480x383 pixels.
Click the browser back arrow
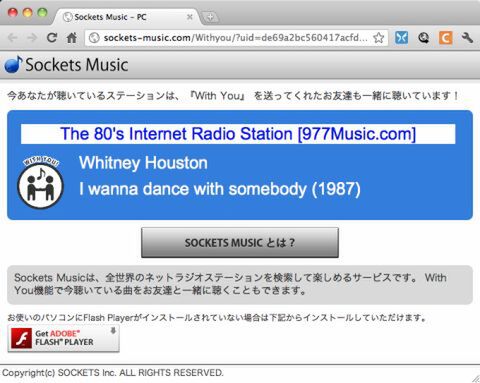pyautogui.click(x=13, y=38)
